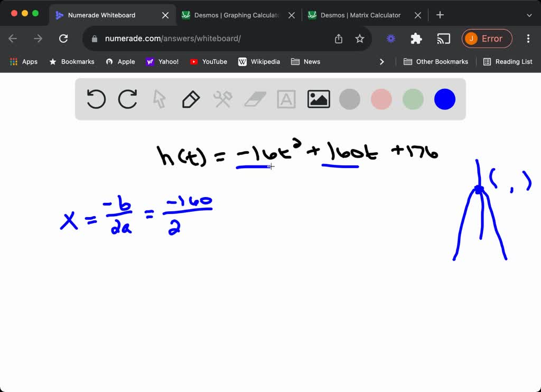Expand the tab search dropdown
541x392 pixels.
coord(529,15)
